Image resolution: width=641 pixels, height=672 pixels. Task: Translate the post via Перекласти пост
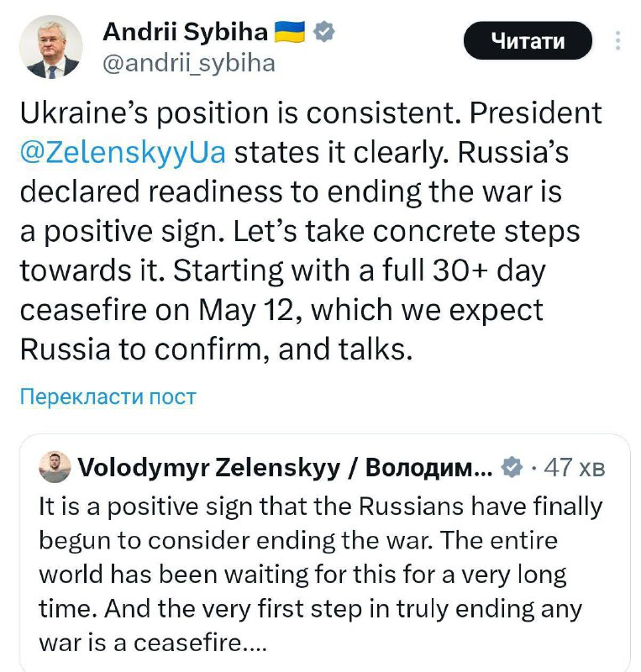tap(108, 396)
